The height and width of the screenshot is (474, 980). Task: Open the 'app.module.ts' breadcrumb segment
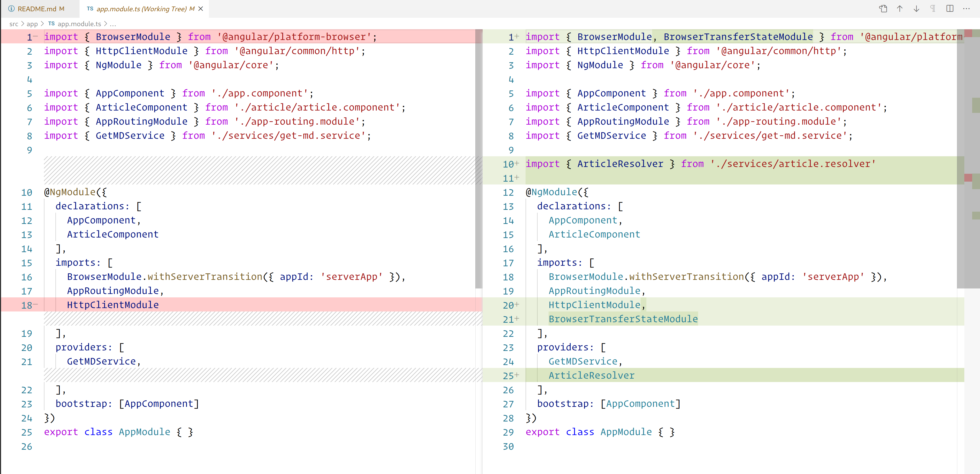[79, 24]
